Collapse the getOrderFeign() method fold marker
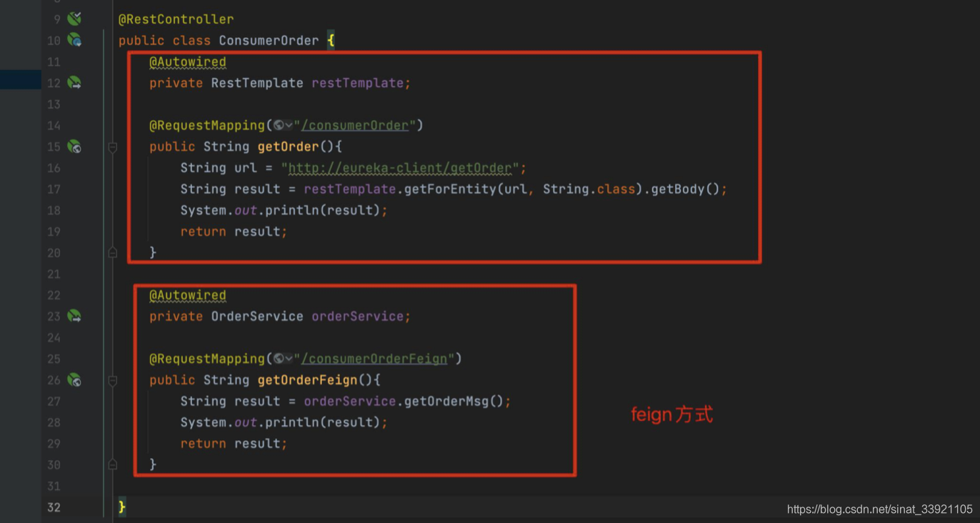This screenshot has width=980, height=523. (x=112, y=380)
